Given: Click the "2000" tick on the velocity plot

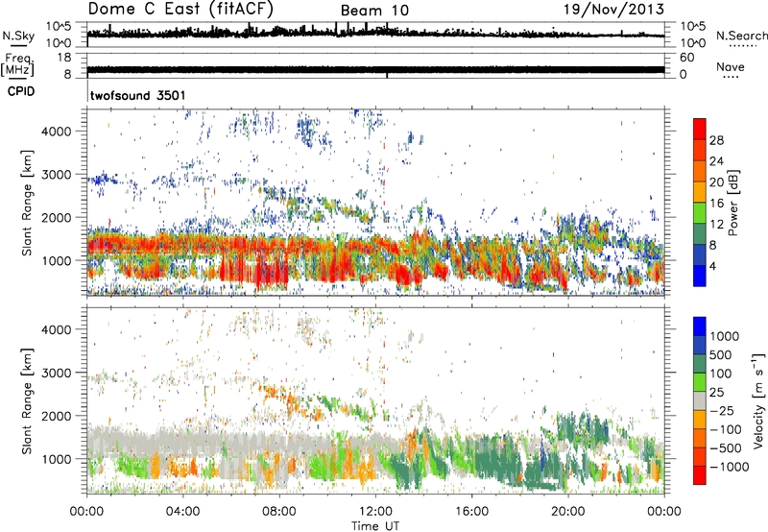Looking at the screenshot, I should click(56, 416).
